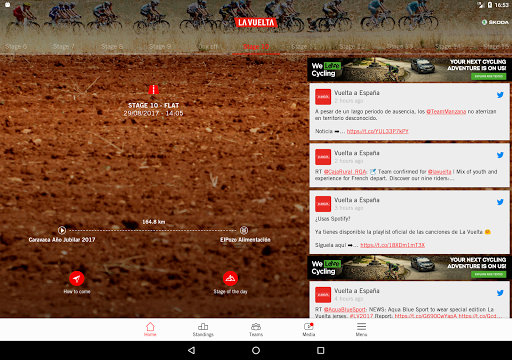This screenshot has height=360, width=512.
Task: Open the @CajaRural_RGA mention link
Action: 345,172
